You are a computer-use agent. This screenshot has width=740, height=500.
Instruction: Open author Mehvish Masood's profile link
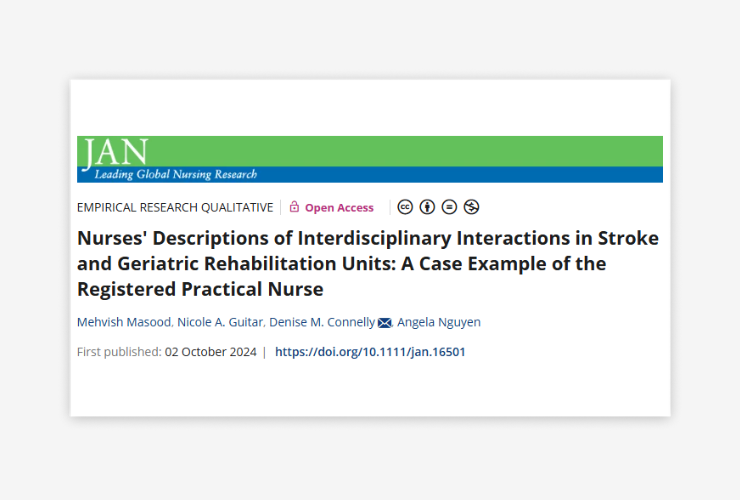tap(124, 322)
